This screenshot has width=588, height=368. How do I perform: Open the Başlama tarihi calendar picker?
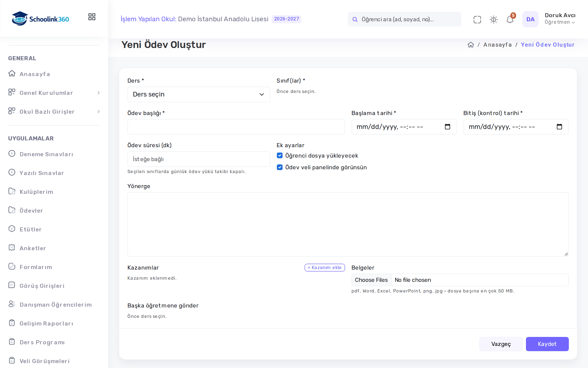point(447,127)
